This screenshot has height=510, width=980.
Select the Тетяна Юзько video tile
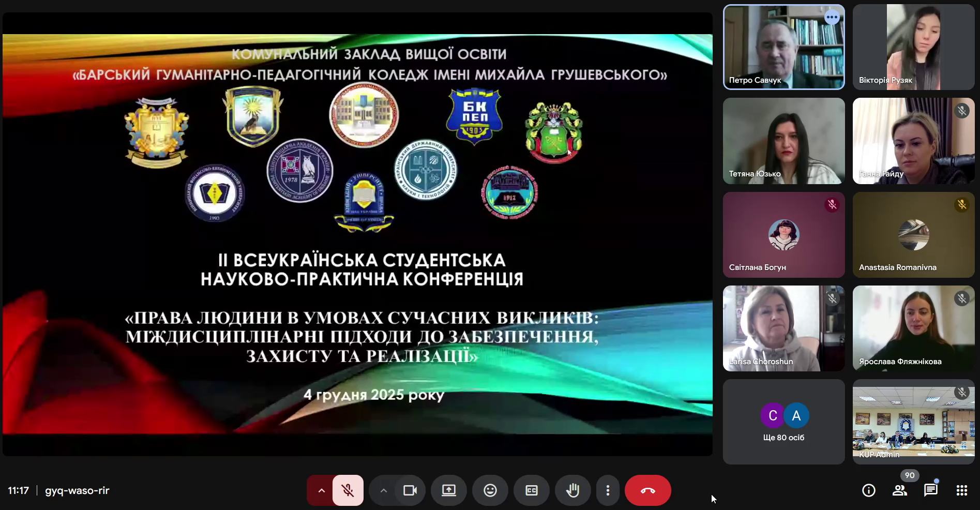783,141
